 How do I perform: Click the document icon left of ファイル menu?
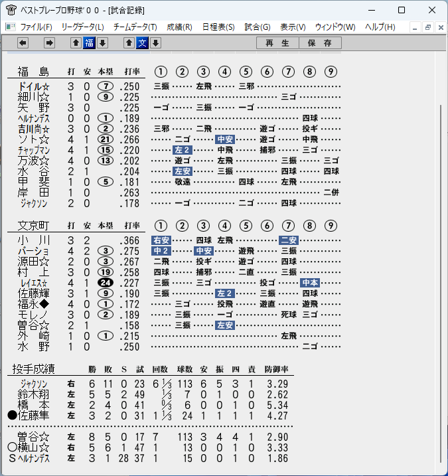(11, 27)
